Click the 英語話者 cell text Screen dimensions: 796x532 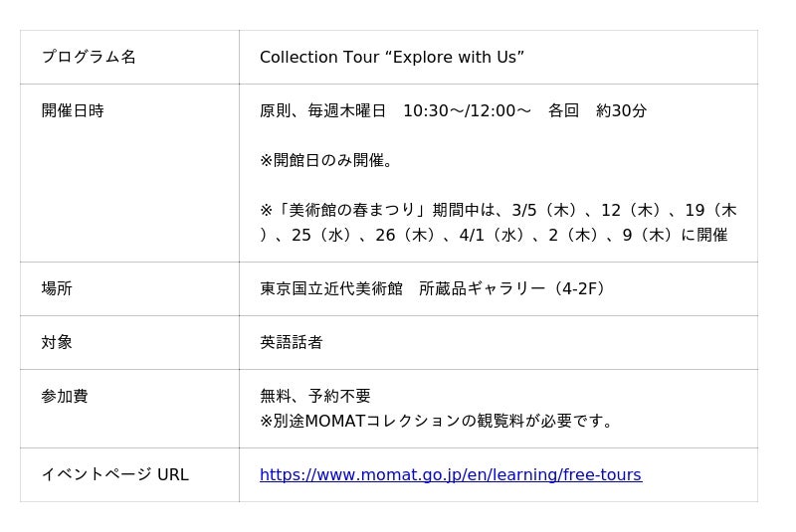point(291,343)
